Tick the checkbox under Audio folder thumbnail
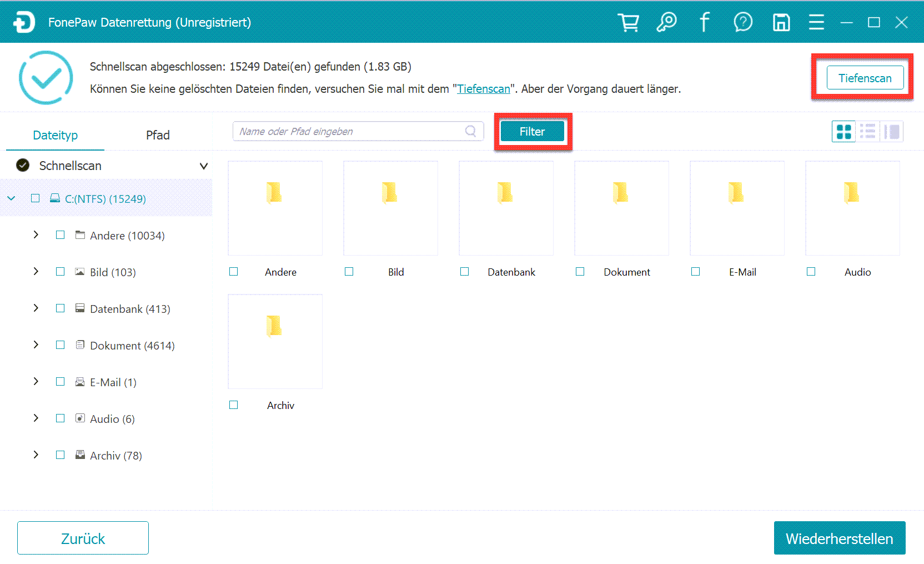The width and height of the screenshot is (924, 564). 811,272
